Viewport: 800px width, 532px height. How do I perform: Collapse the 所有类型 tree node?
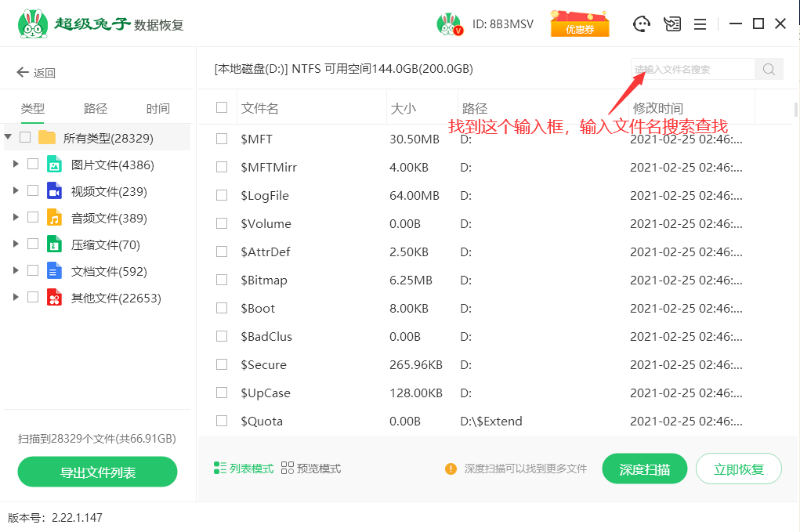(8, 137)
